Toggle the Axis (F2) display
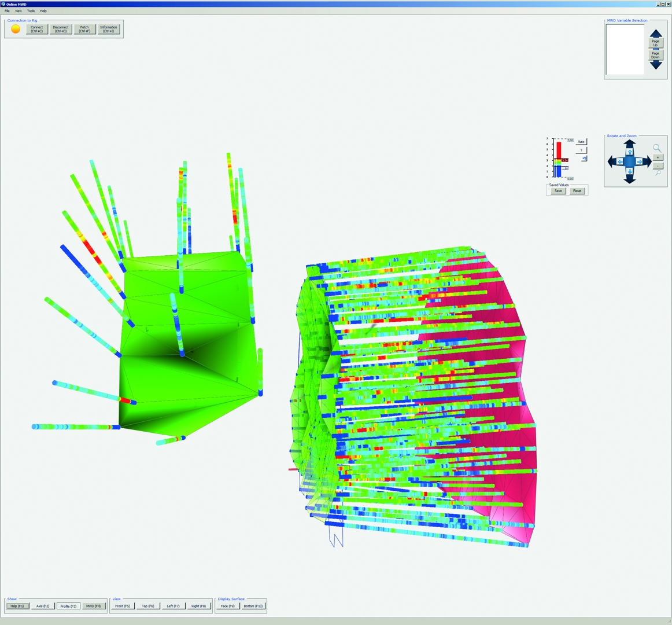Viewport: 672px width, 625px height. (x=42, y=606)
